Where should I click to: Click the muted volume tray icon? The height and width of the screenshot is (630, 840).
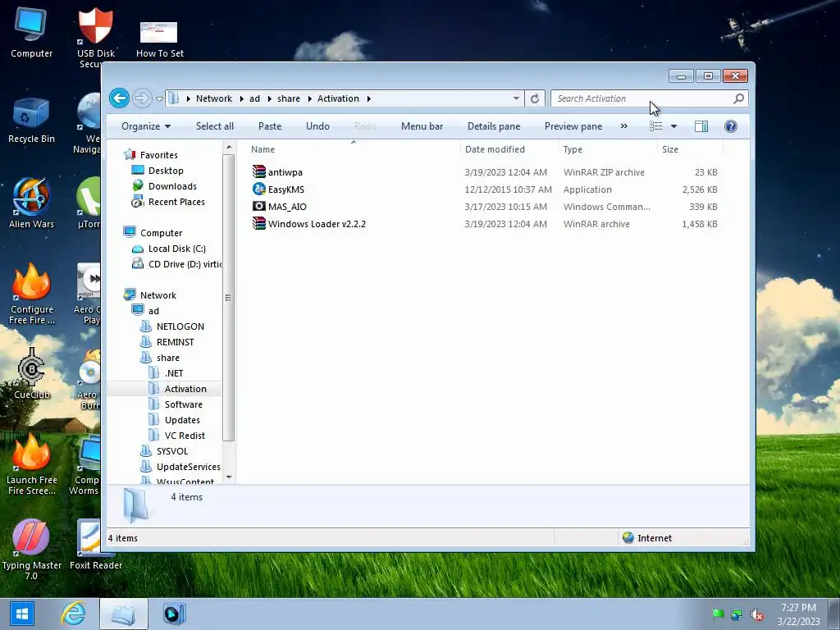pyautogui.click(x=757, y=615)
